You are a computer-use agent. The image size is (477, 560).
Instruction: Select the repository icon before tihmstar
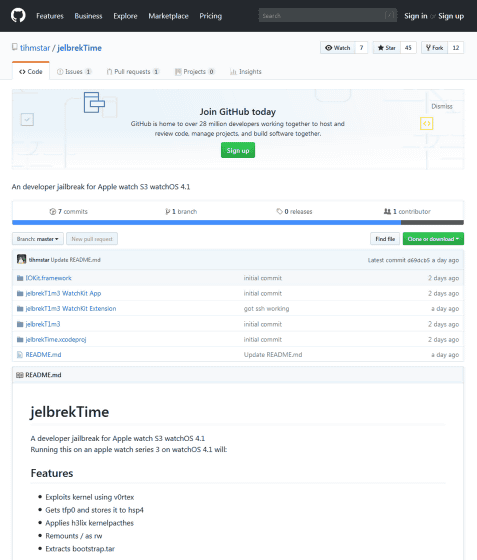coord(15,47)
